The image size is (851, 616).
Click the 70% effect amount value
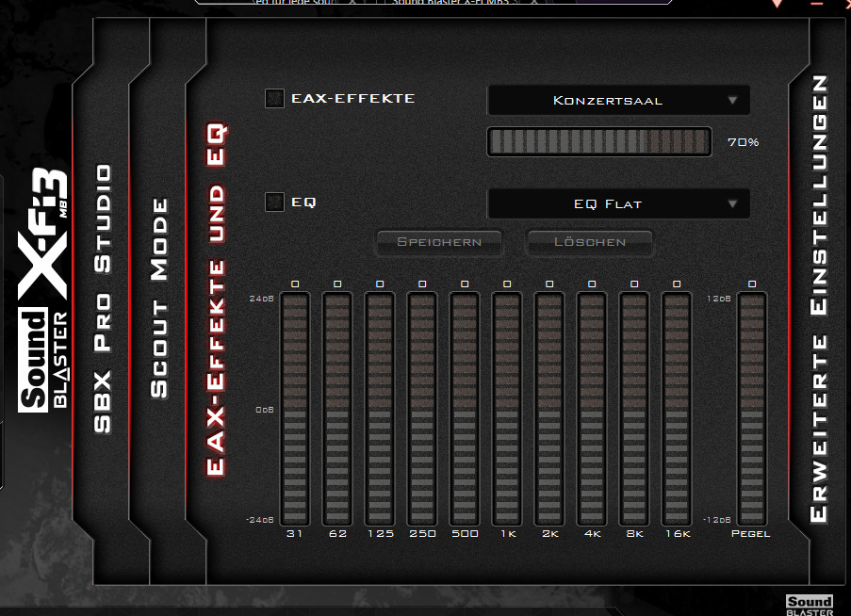pyautogui.click(x=743, y=142)
